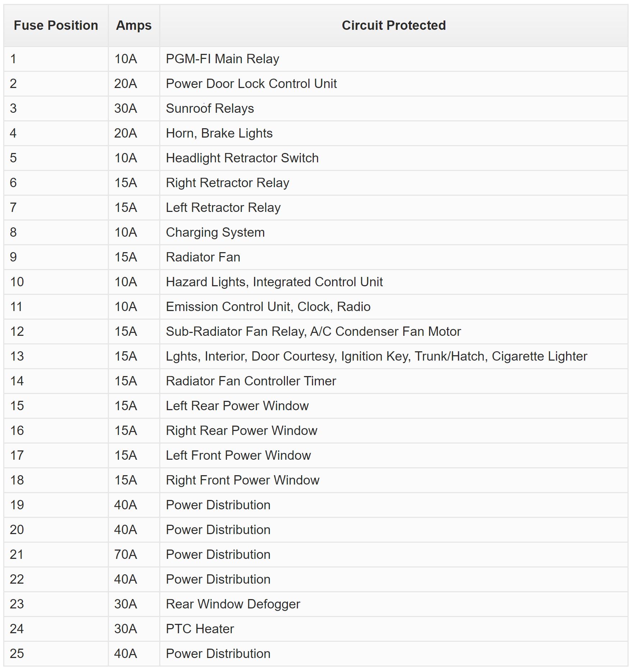Click fuse position number 19
This screenshot has width=634, height=672.
(17, 505)
